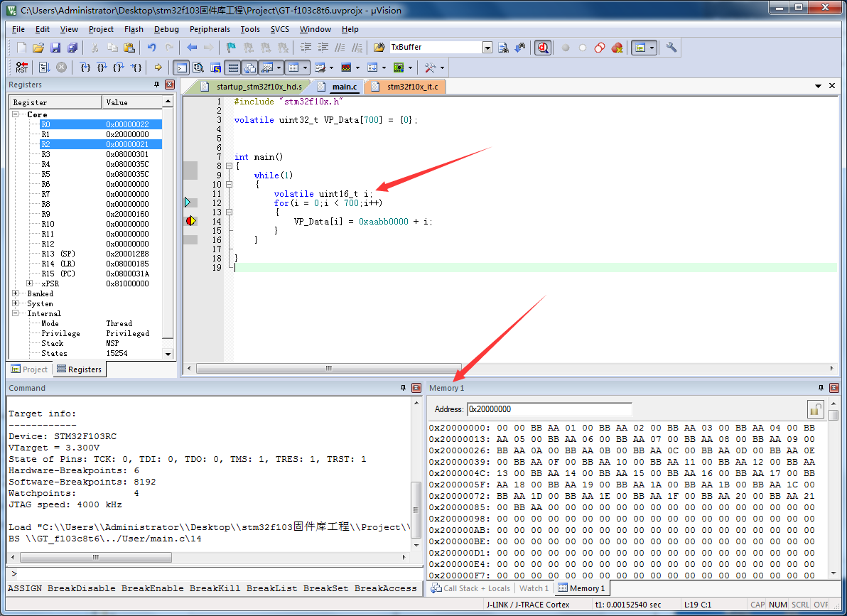
Task: Open the Peripherals menu
Action: (210, 29)
